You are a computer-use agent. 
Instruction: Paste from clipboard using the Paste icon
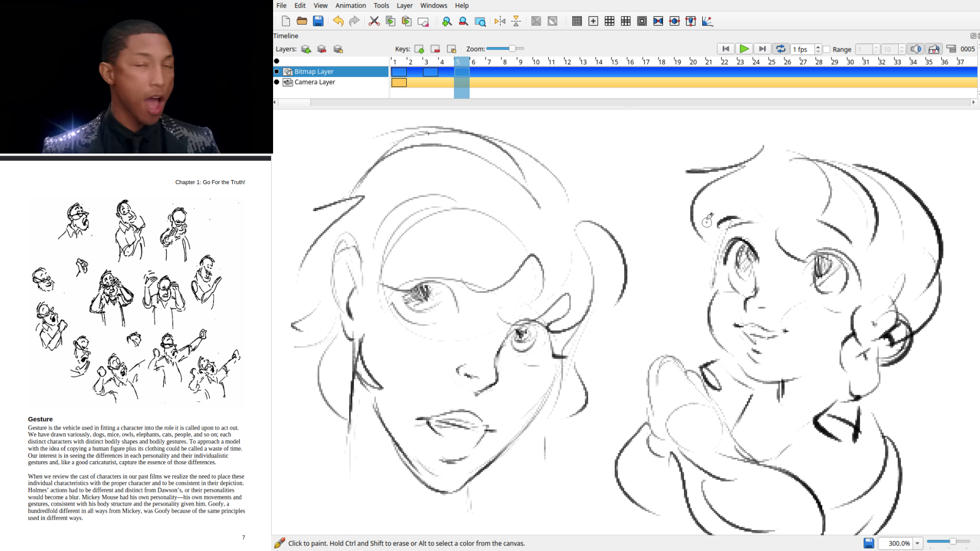407,21
